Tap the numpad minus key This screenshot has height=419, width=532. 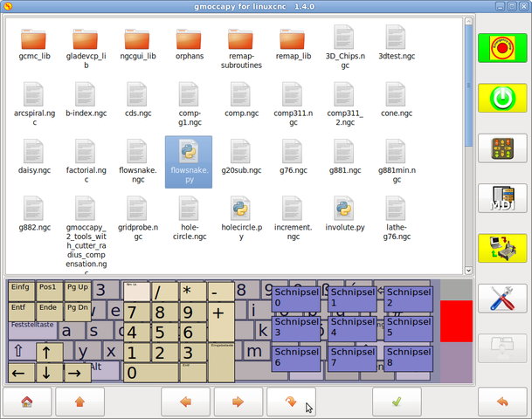[x=221, y=292]
